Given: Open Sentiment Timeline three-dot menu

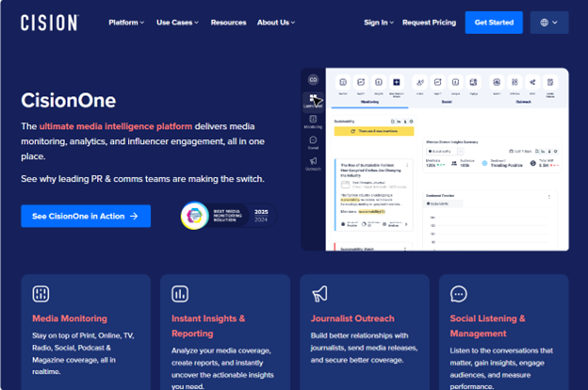Looking at the screenshot, I should [549, 197].
